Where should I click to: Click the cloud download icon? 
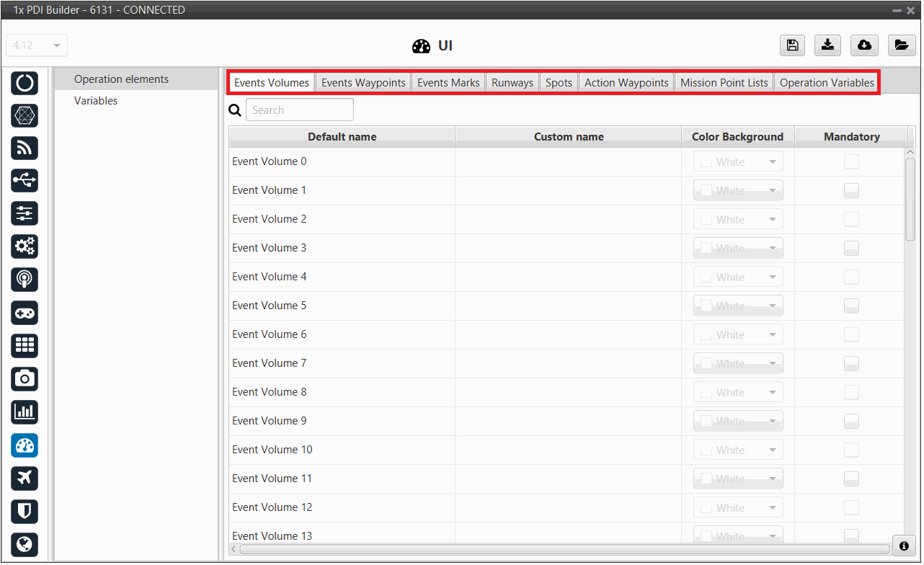(x=864, y=45)
